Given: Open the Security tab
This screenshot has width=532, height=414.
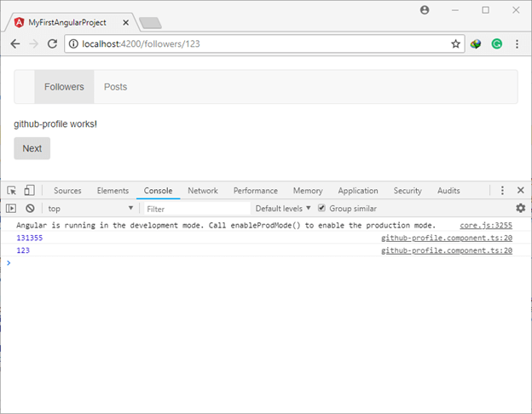Looking at the screenshot, I should [x=408, y=191].
